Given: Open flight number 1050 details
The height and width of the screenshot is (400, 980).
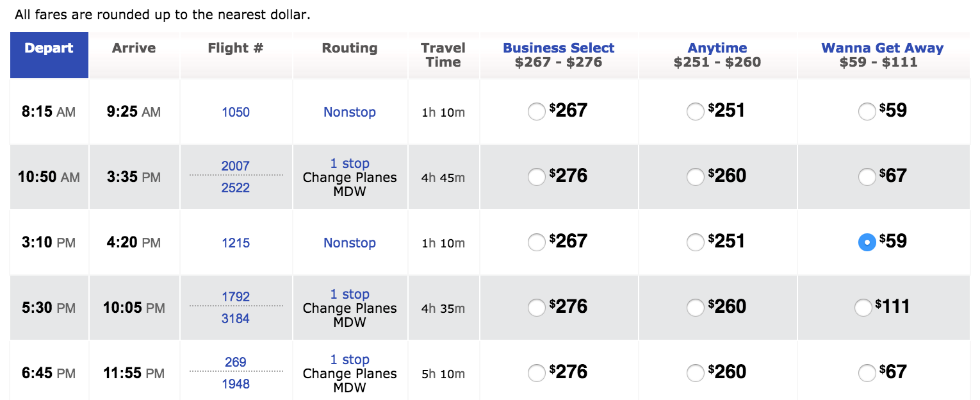Looking at the screenshot, I should (236, 112).
